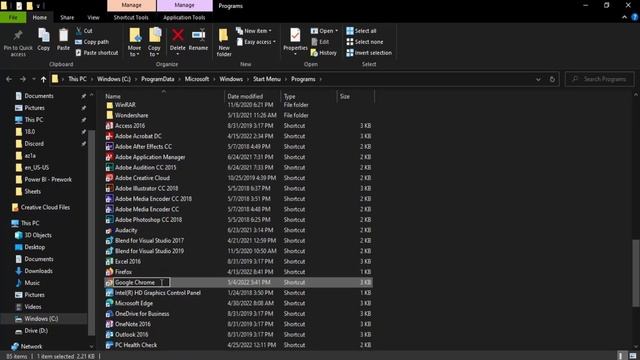The height and width of the screenshot is (360, 640).
Task: Open Downloads in the navigation pane
Action: [38, 271]
